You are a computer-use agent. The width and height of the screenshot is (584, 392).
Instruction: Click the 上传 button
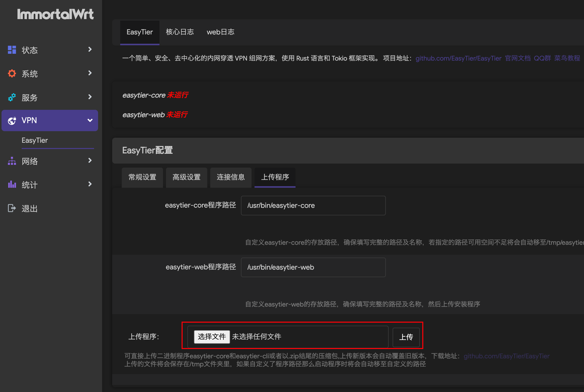pyautogui.click(x=406, y=337)
